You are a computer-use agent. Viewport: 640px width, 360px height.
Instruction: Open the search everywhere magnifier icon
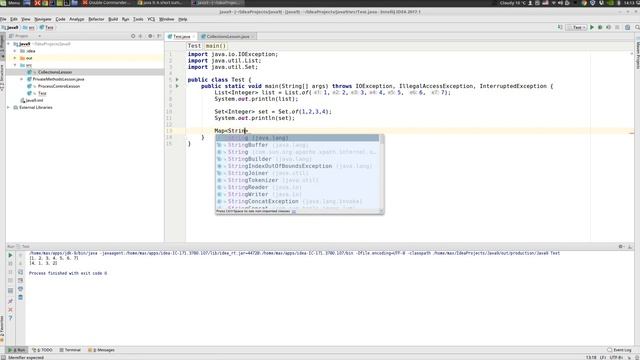coord(637,27)
